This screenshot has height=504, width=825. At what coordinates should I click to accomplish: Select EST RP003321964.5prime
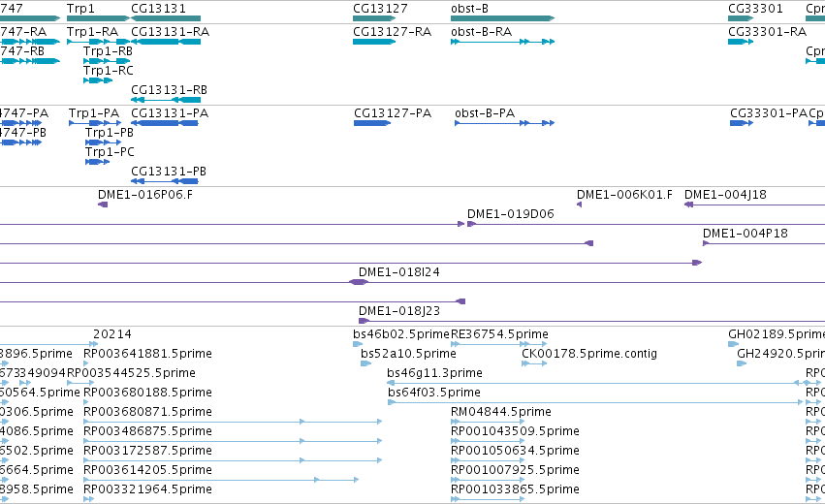(x=87, y=499)
